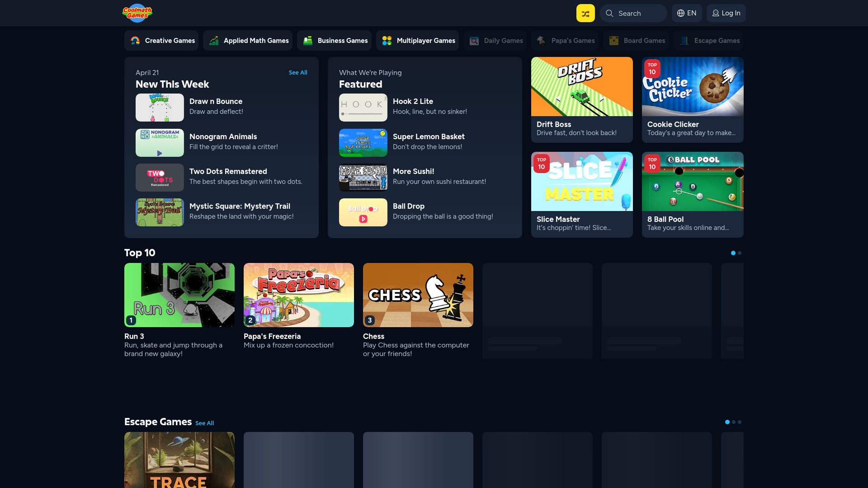Click Top 10 badge on Slice Master

coord(541,164)
